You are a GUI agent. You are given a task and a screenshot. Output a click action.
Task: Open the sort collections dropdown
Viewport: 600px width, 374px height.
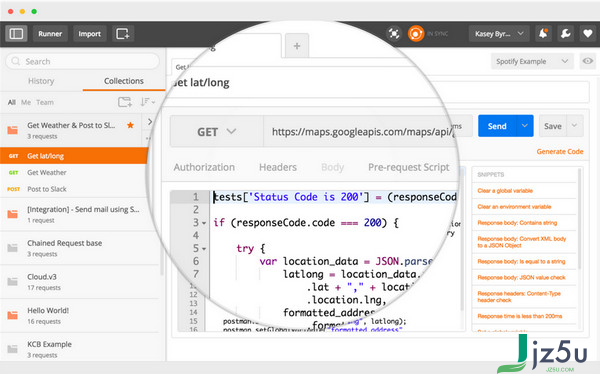(x=148, y=102)
